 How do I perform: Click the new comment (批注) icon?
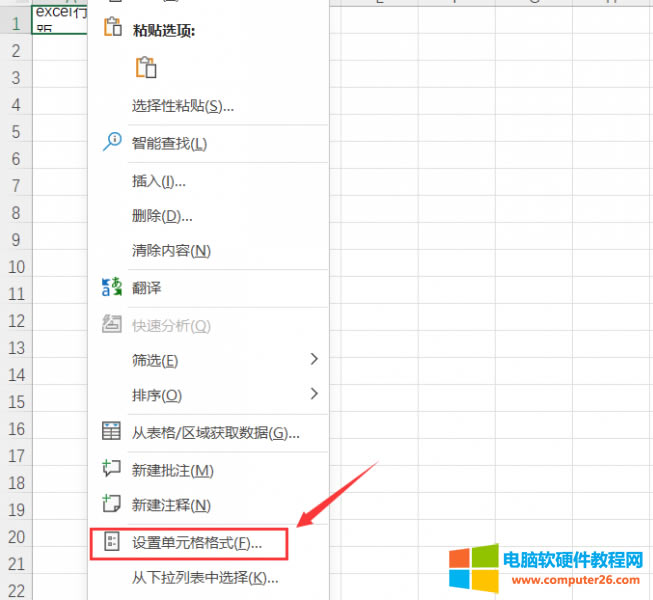click(x=112, y=468)
